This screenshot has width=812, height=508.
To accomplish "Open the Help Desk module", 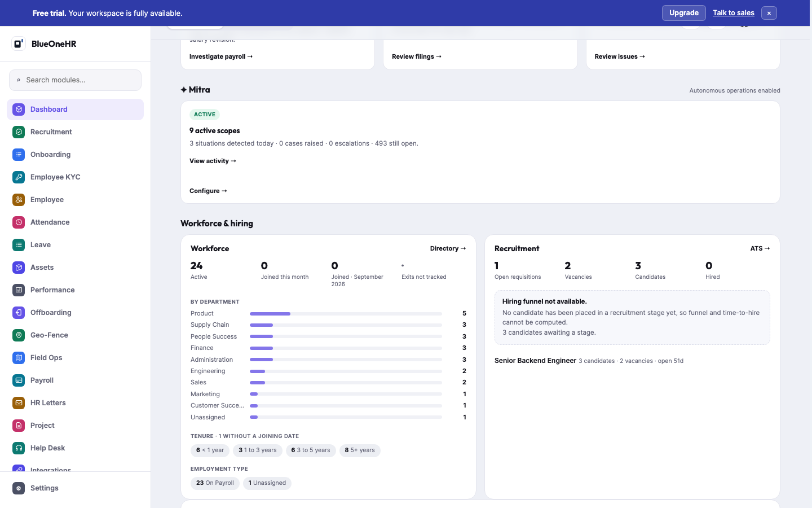I will tap(75, 448).
